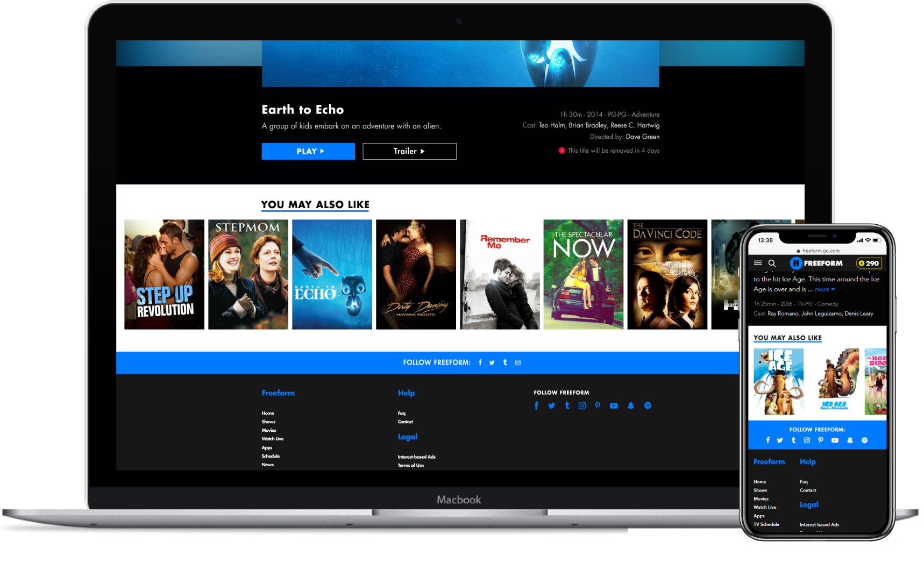This screenshot has height=570, width=924.
Task: Open the Step Up Revolution poster
Action: point(164,274)
